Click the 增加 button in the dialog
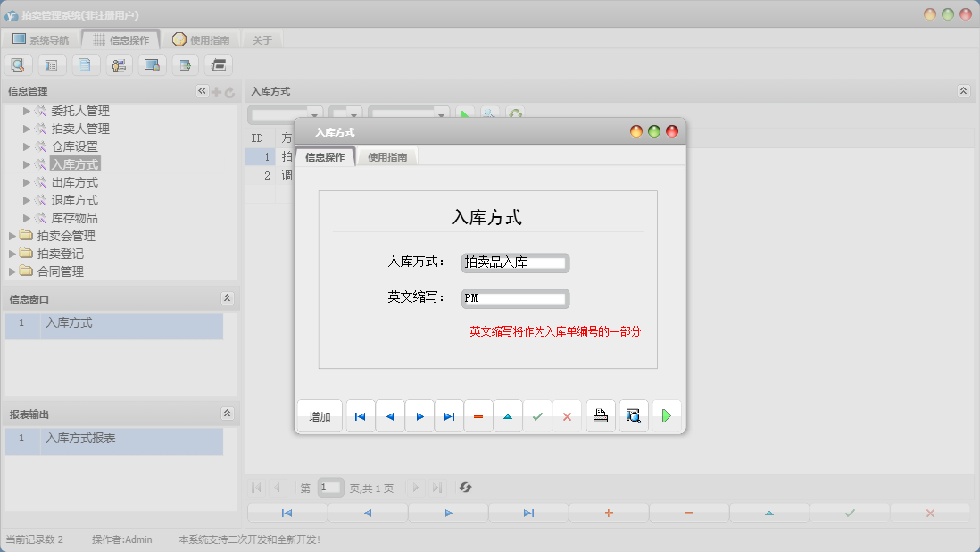980x552 pixels. [319, 415]
